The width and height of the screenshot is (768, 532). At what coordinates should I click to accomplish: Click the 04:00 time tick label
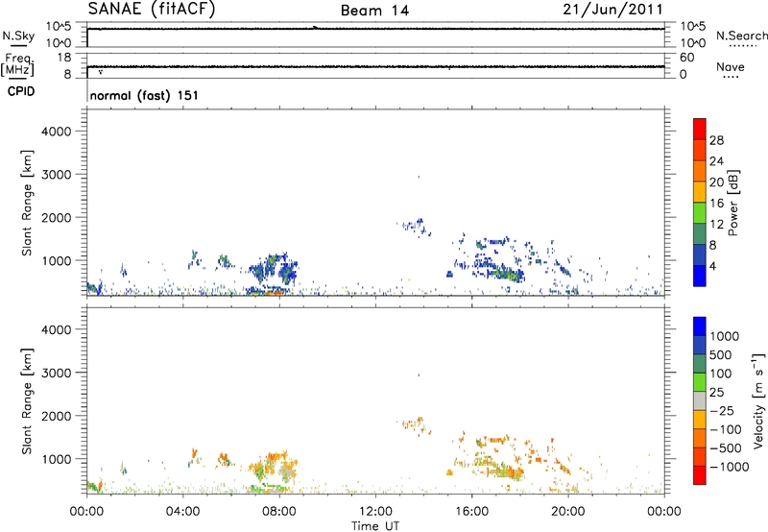coord(182,512)
